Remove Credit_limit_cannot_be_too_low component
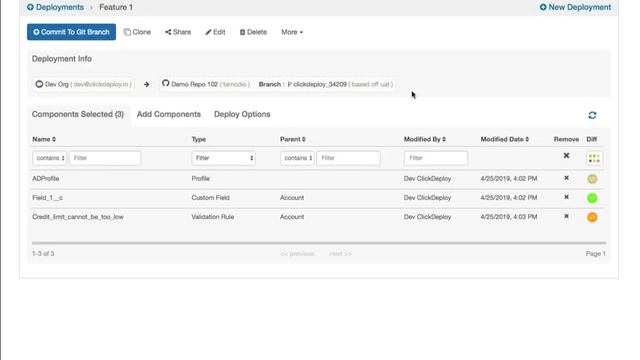Screen dimensions: 640x360 click(566, 216)
